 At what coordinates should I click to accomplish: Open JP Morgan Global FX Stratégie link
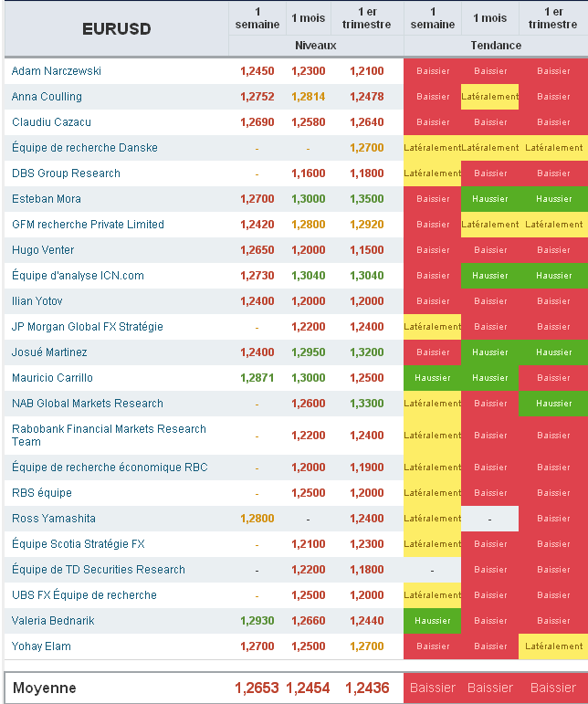point(87,327)
